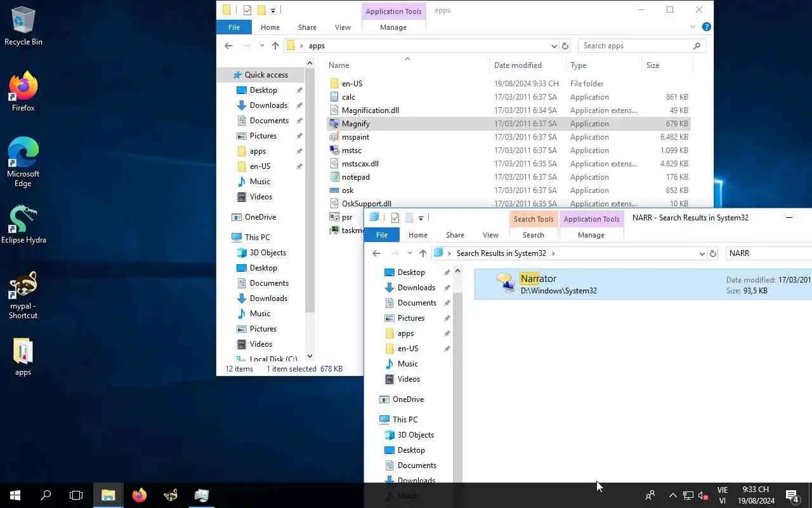Sort by Size column header
The image size is (812, 508).
667,65
